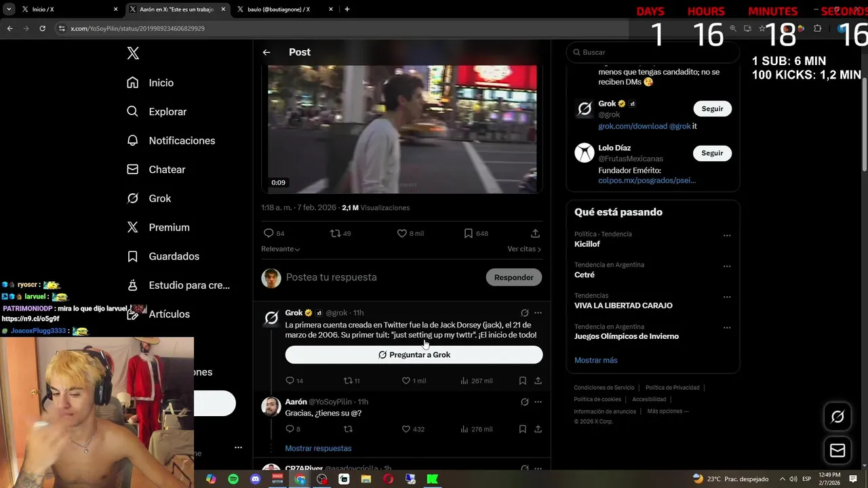Open options for Kicillof trend
The height and width of the screenshot is (488, 868).
[x=727, y=236]
